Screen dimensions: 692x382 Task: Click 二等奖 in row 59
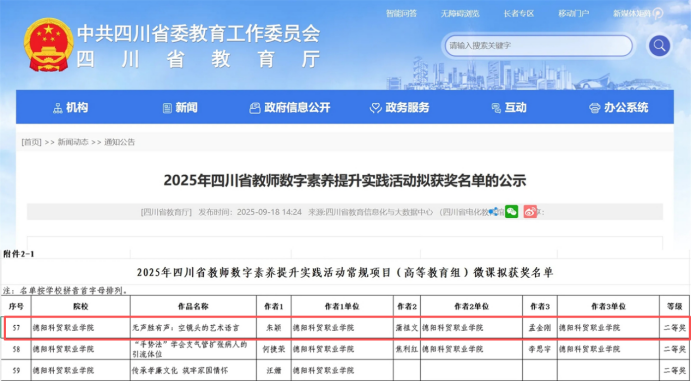click(x=675, y=370)
